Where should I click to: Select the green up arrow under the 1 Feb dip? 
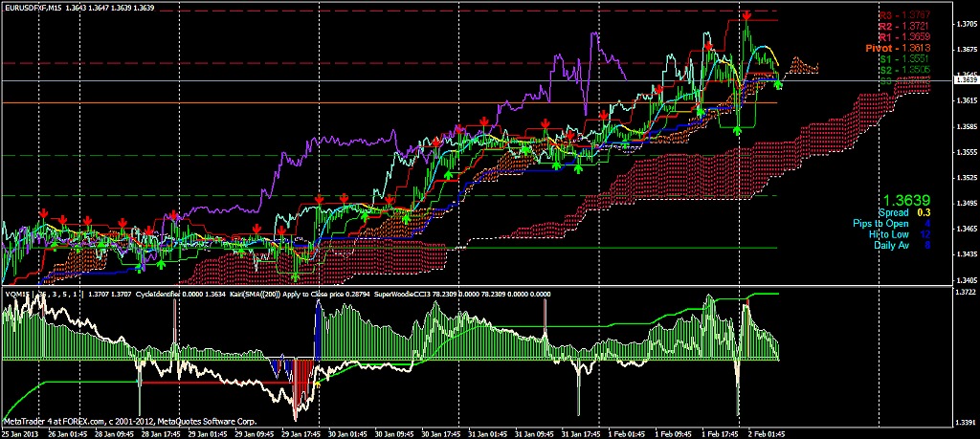pos(737,129)
